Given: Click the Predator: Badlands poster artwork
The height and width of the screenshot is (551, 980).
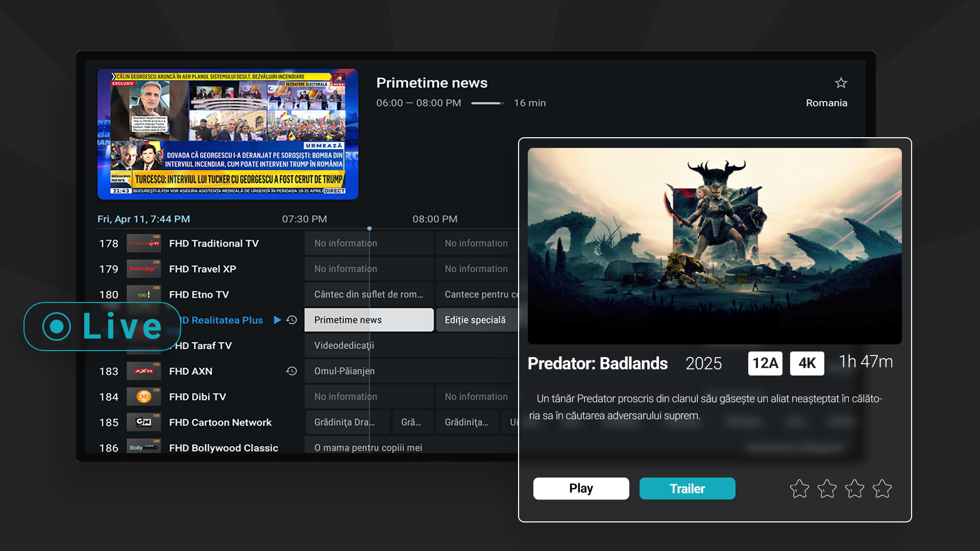Looking at the screenshot, I should (x=715, y=245).
